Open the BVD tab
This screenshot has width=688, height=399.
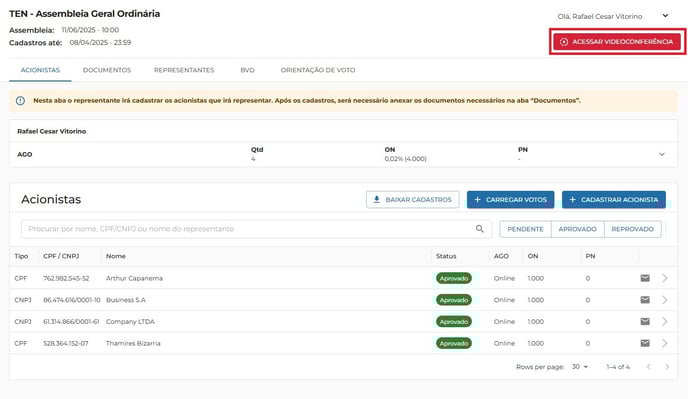pos(247,70)
